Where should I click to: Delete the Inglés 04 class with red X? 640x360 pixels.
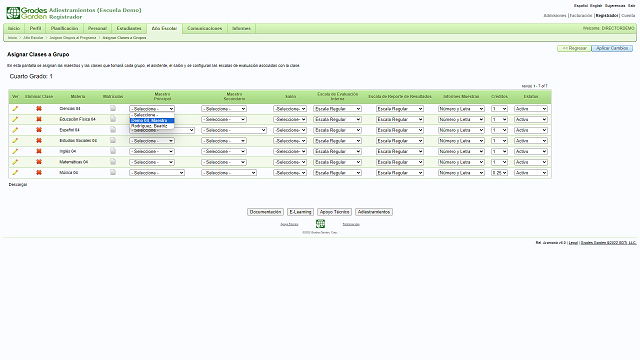[x=39, y=151]
